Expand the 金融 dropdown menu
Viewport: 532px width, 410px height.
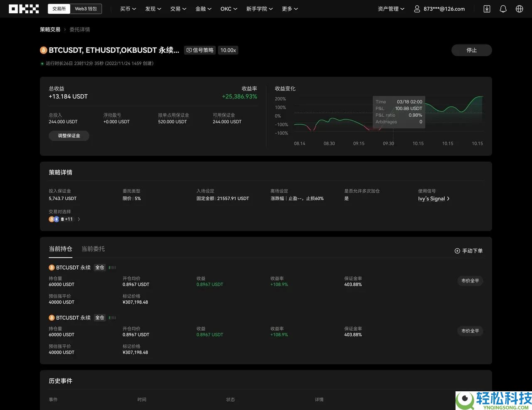coord(203,9)
